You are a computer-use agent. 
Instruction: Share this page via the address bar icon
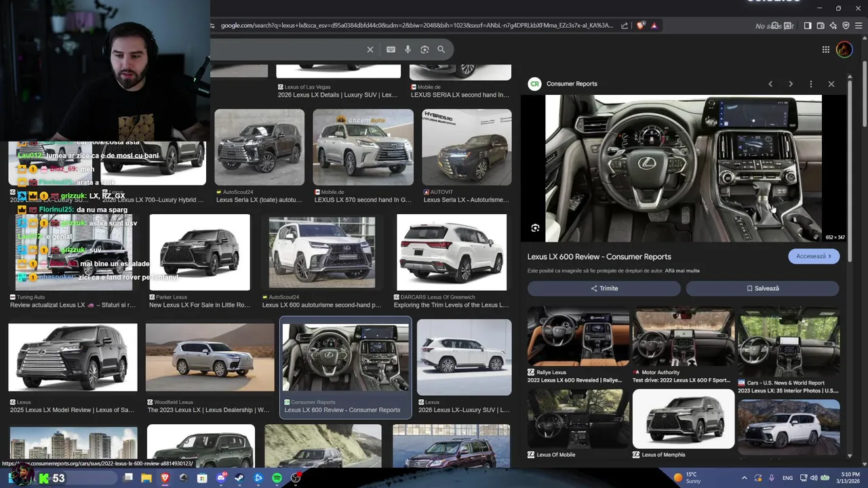(x=625, y=26)
